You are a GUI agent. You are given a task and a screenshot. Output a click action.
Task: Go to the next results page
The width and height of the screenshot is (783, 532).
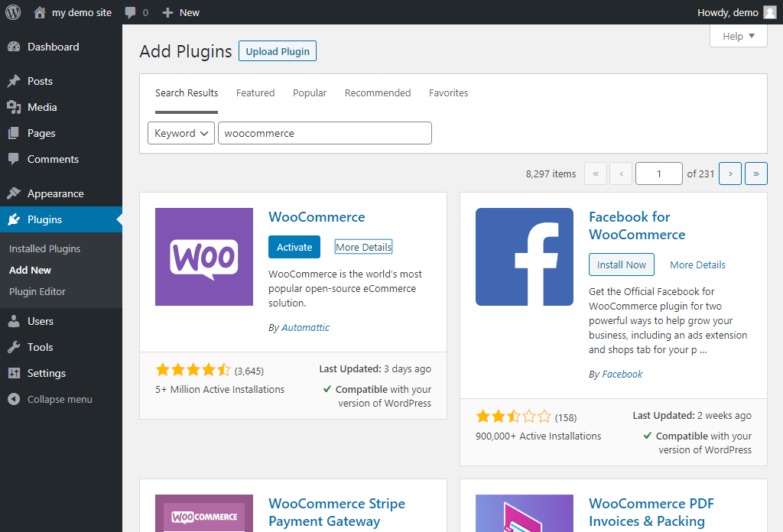tap(730, 174)
